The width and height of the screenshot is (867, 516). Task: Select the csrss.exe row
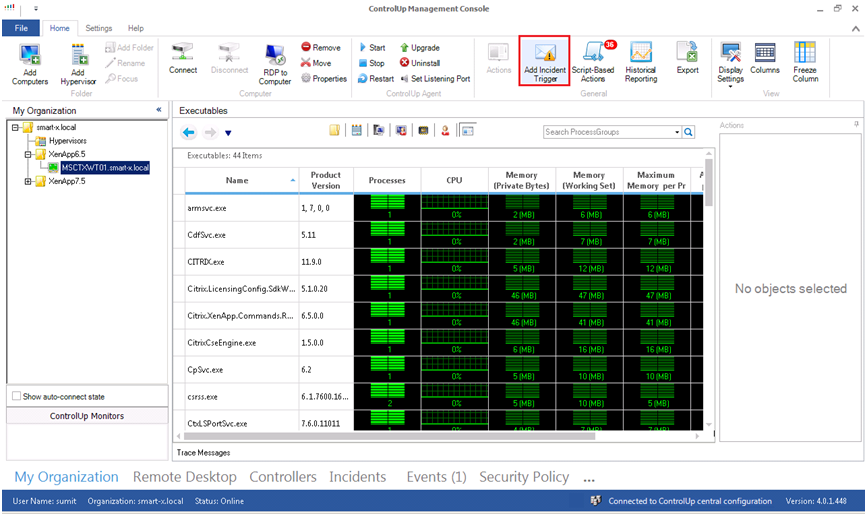coord(437,397)
